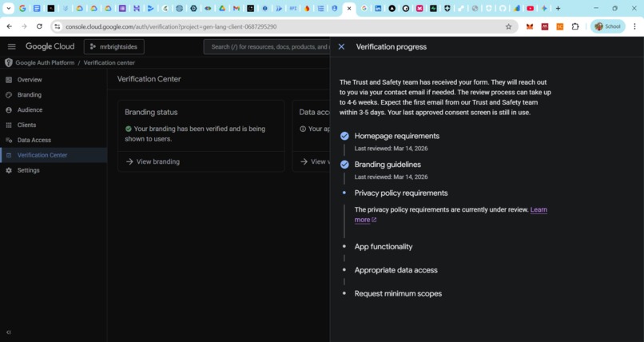This screenshot has width=644, height=342.
Task: Open the Google Cloud navigation hamburger menu
Action: [x=11, y=47]
